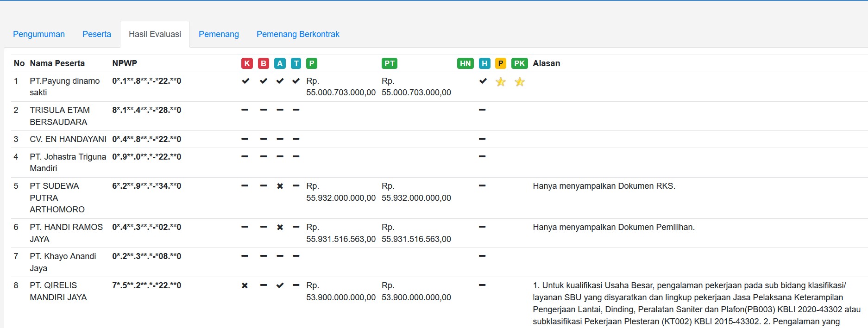Select participant PT. Johastra Triguna Mandiri
Image resolution: width=868 pixels, height=328 pixels.
(68, 162)
